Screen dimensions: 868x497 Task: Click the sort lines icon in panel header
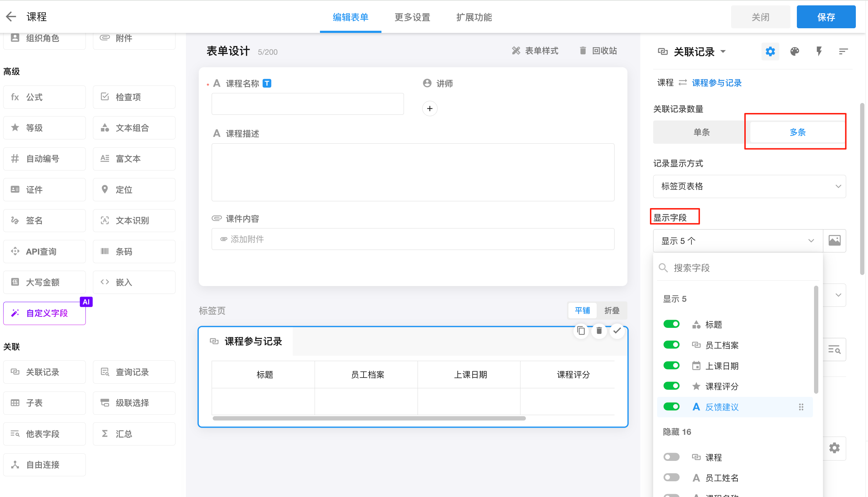(843, 51)
